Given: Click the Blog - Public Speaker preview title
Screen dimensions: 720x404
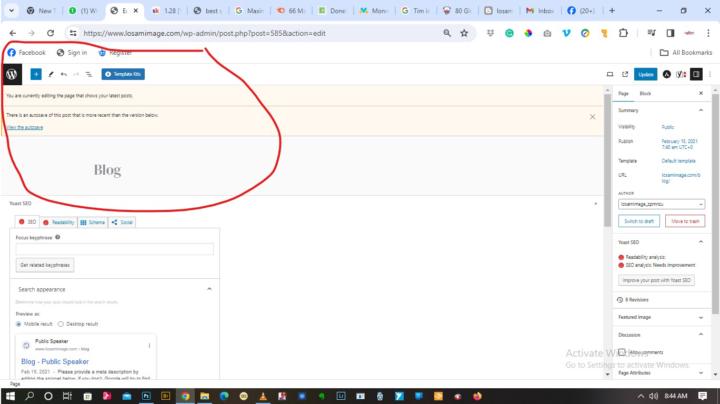Looking at the screenshot, I should 55,362.
